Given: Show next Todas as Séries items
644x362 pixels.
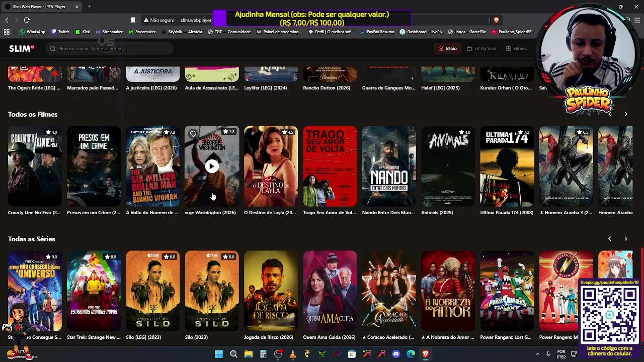Looking at the screenshot, I should coord(626,239).
